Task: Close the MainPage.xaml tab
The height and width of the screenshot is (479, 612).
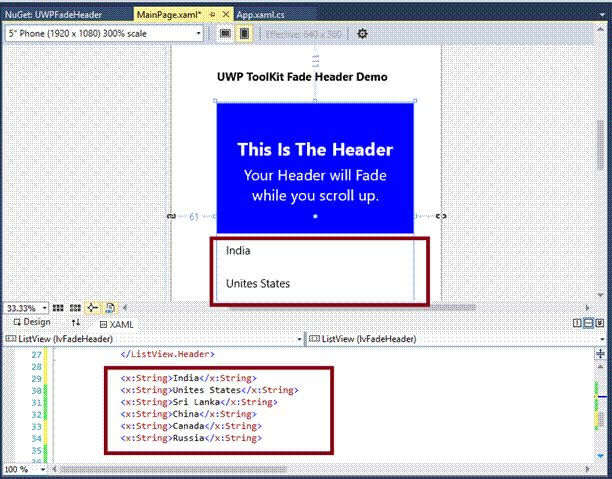Action: tap(226, 14)
